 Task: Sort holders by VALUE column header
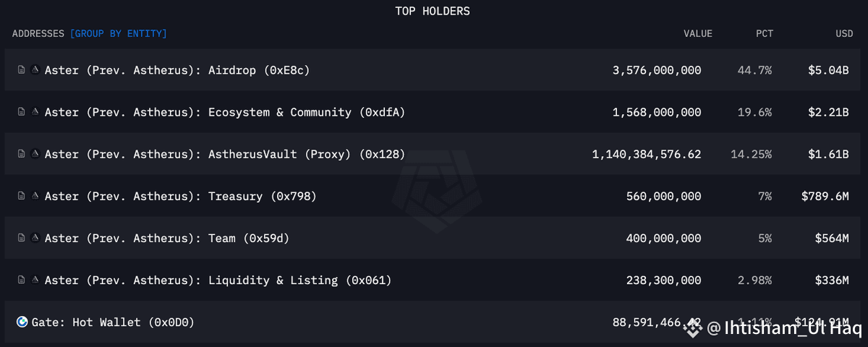pos(698,33)
